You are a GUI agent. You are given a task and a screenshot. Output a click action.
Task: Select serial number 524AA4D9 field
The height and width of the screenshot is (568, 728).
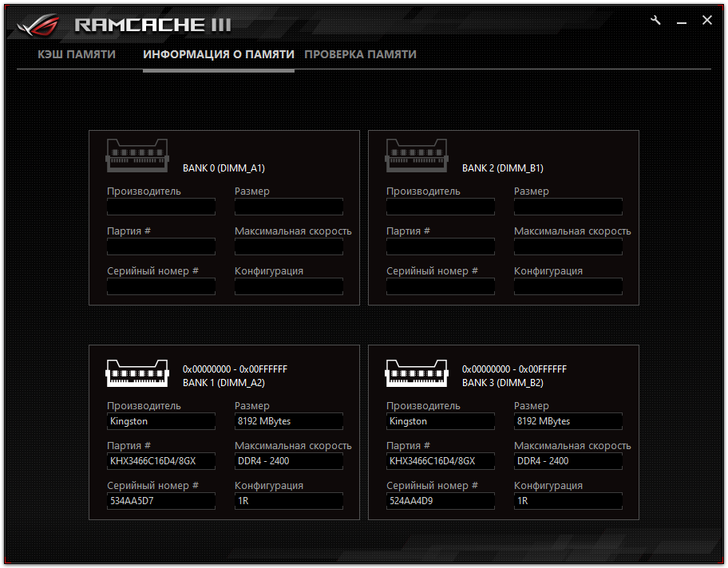(441, 501)
